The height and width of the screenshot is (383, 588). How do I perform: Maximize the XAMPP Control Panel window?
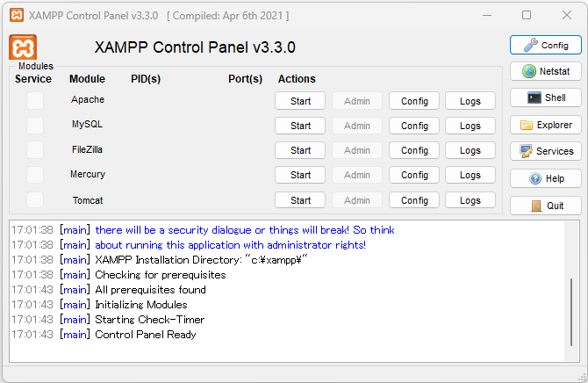click(527, 15)
